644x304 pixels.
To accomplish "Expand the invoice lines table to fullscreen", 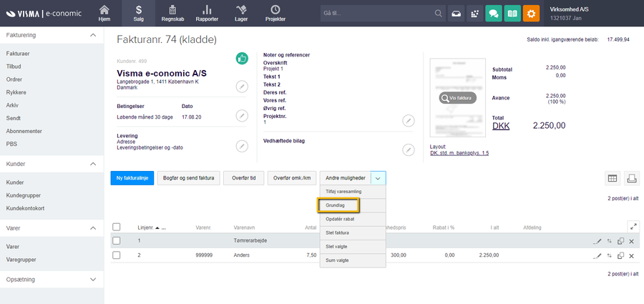I will pos(632,225).
